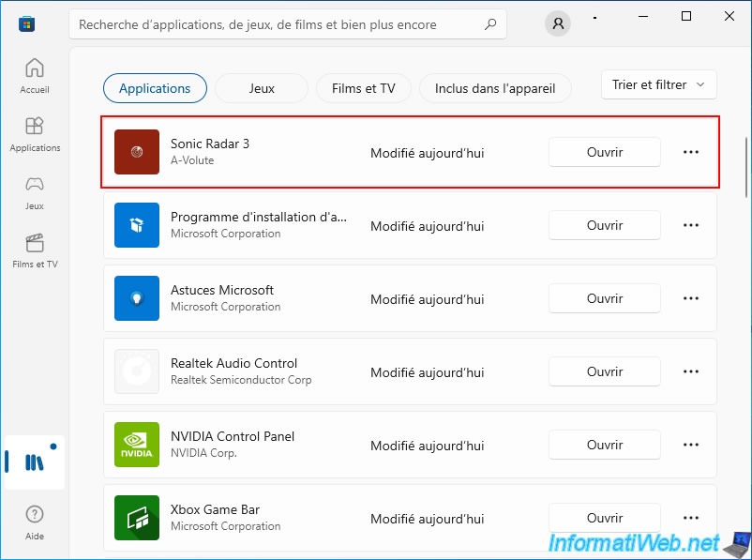
Task: Open more options for Sonic Radar 3
Action: coord(691,152)
